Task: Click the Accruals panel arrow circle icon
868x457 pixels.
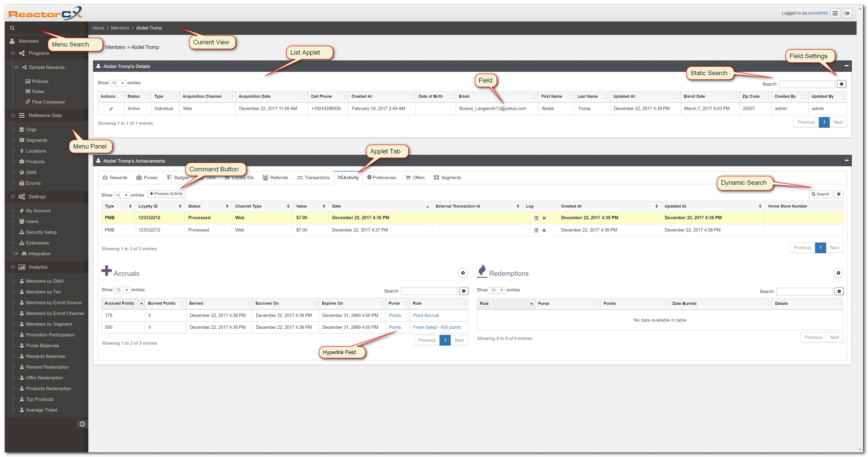Action: [x=463, y=273]
